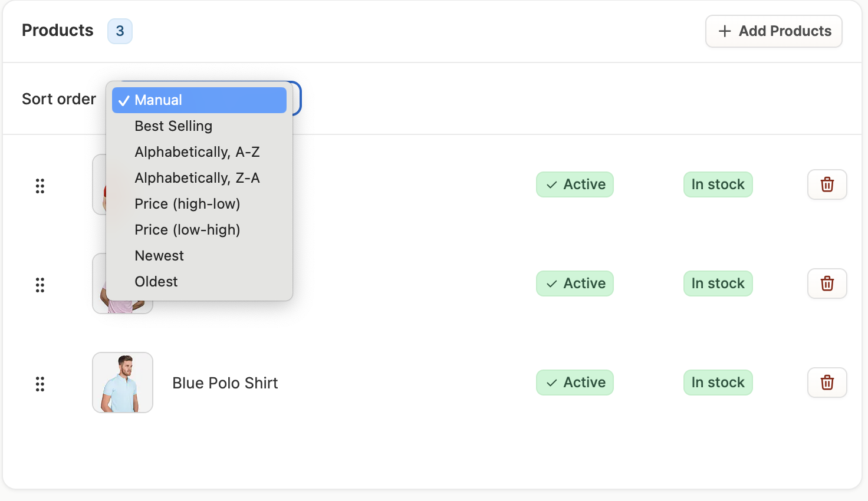Click the drag handle of the second product row
Viewport: 868px width, 501px height.
(40, 285)
